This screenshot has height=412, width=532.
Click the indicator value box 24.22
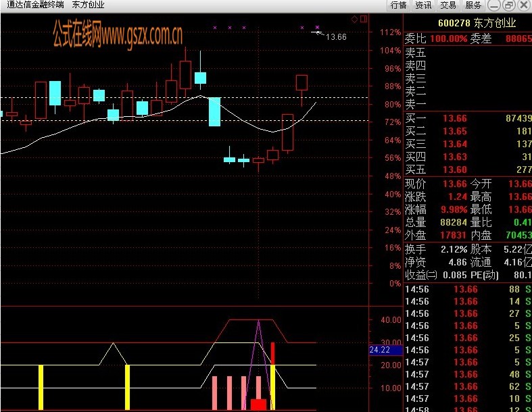point(385,350)
